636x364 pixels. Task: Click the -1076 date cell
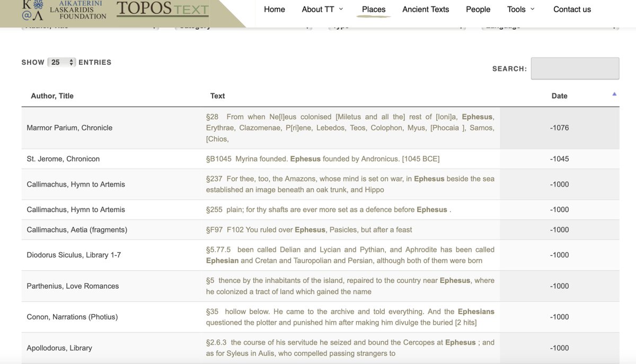click(x=559, y=128)
